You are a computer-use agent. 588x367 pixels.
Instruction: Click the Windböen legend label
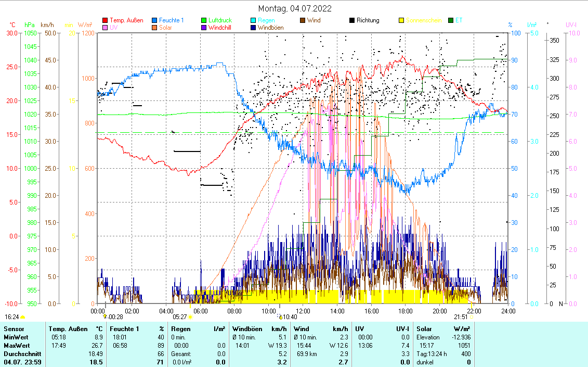[x=270, y=28]
